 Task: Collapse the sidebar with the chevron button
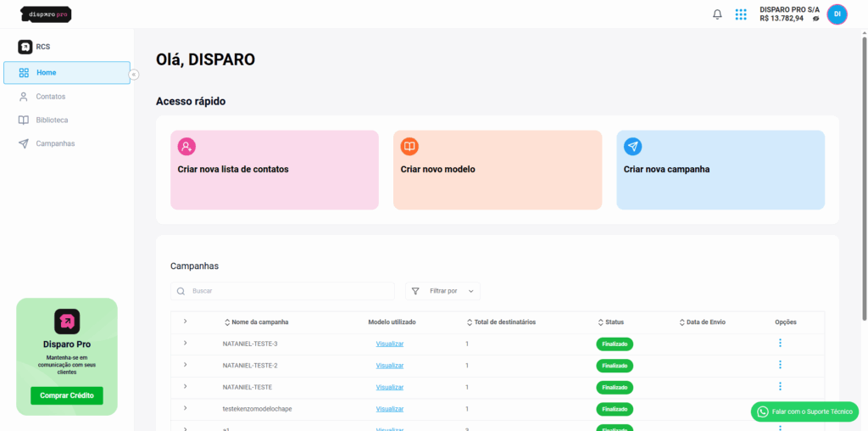pyautogui.click(x=133, y=74)
